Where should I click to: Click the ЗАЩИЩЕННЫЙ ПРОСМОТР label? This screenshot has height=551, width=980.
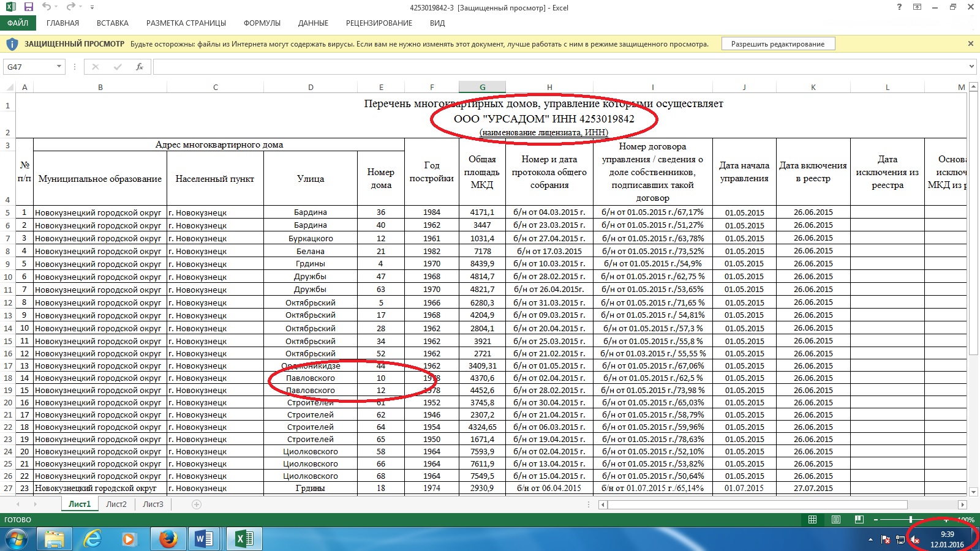[x=74, y=44]
